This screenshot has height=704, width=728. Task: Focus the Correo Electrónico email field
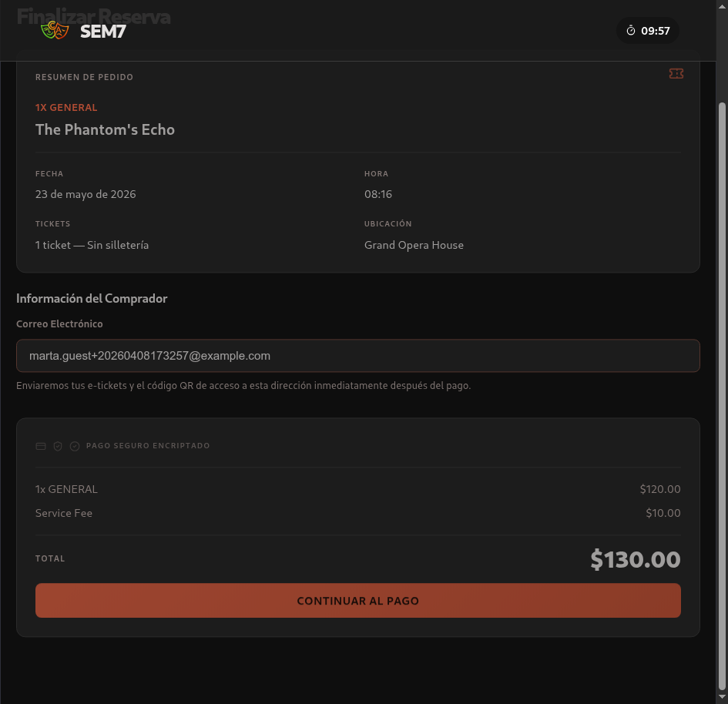(x=357, y=356)
